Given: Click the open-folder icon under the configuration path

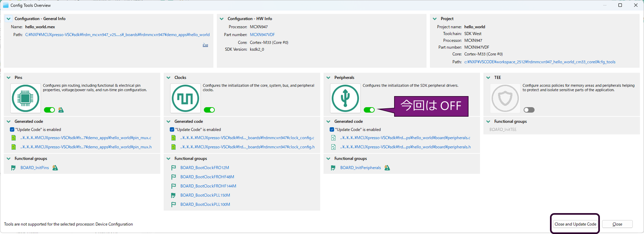Looking at the screenshot, I should point(205,45).
